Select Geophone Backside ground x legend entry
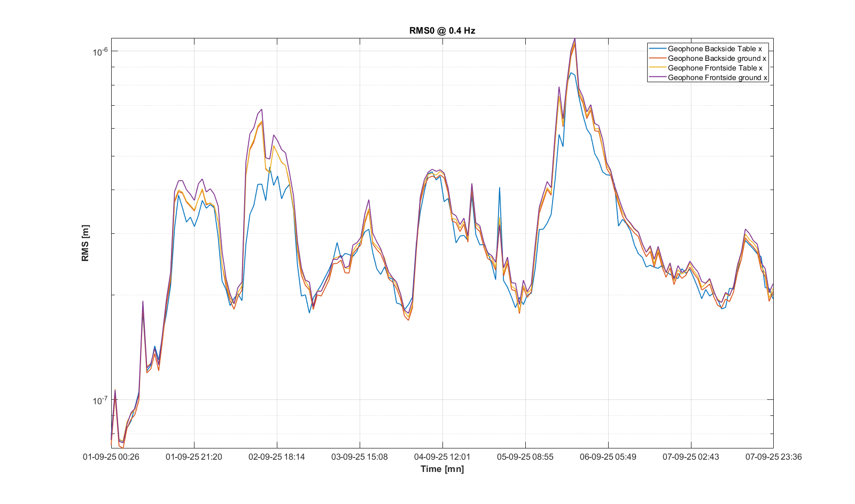The width and height of the screenshot is (855, 504). (x=717, y=58)
